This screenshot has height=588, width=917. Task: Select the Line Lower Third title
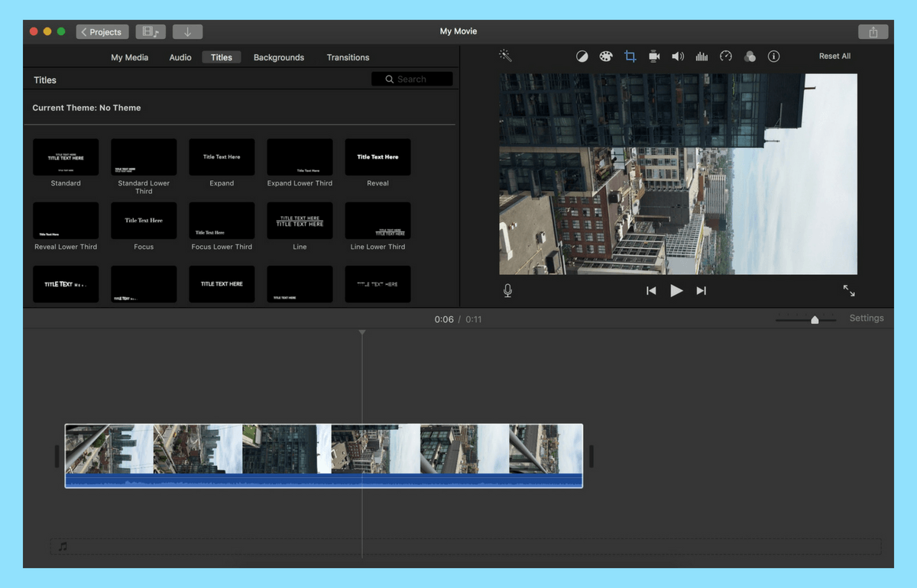coord(377,221)
